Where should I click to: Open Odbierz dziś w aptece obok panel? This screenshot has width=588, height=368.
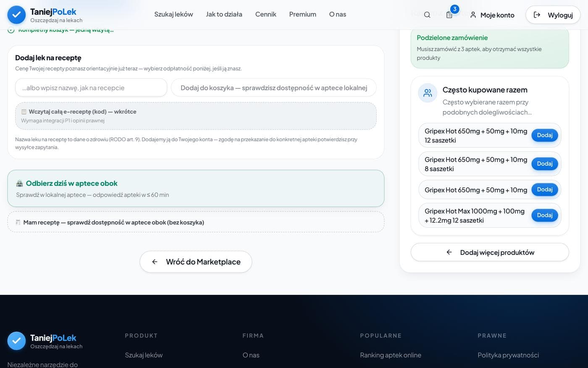pyautogui.click(x=196, y=188)
